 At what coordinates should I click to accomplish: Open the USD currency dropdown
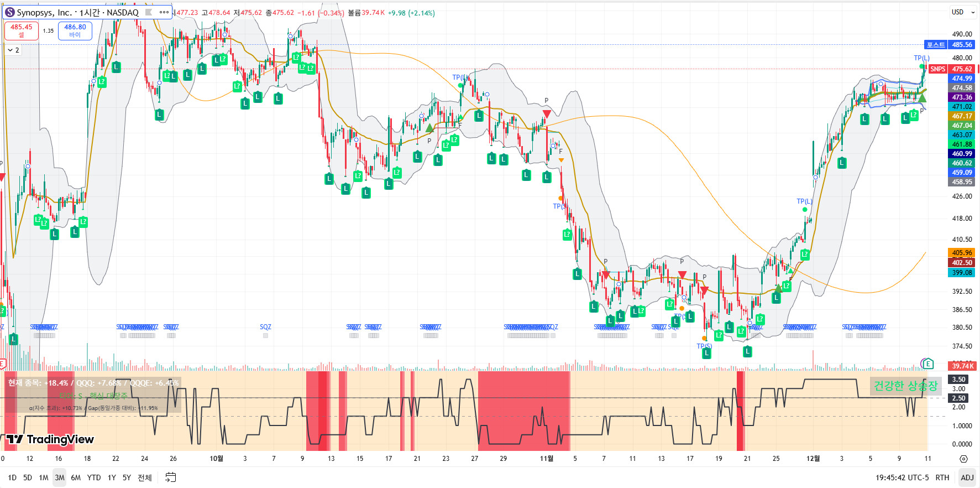[963, 12]
